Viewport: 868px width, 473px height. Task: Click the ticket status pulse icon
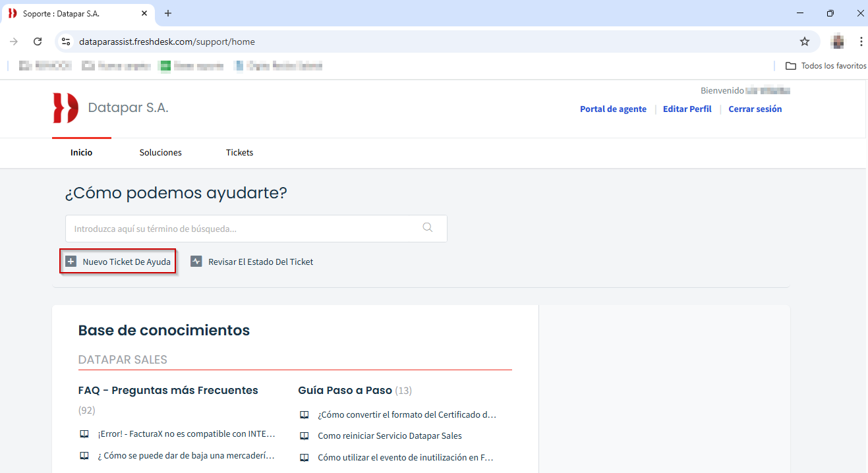[x=196, y=262]
